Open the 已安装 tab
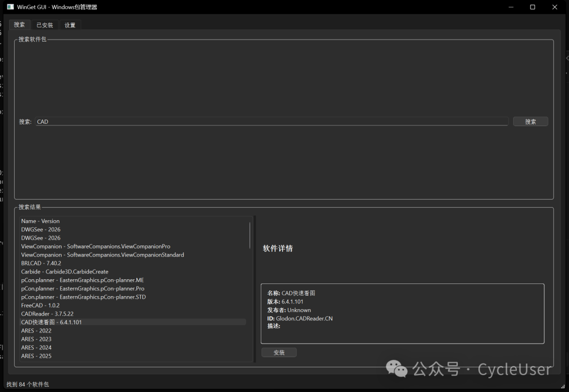 [45, 25]
